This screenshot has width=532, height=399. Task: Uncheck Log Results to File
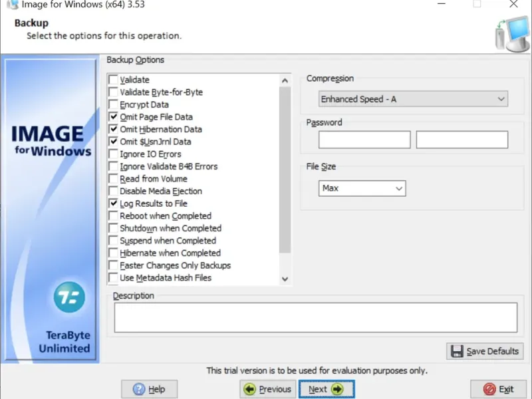[x=113, y=203]
